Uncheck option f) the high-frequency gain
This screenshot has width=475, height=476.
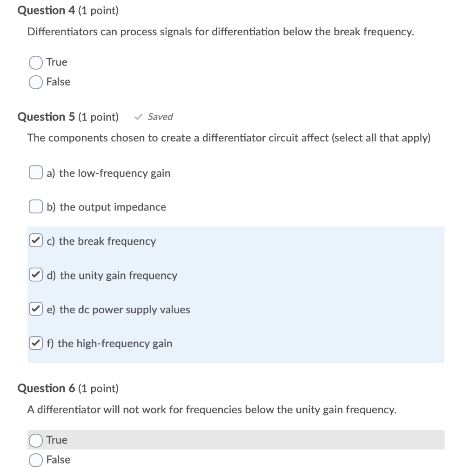pos(35,343)
